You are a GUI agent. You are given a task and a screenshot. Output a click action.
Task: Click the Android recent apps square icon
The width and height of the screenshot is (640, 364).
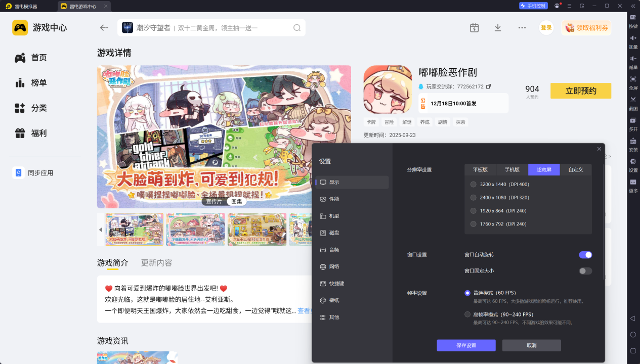coord(633,351)
